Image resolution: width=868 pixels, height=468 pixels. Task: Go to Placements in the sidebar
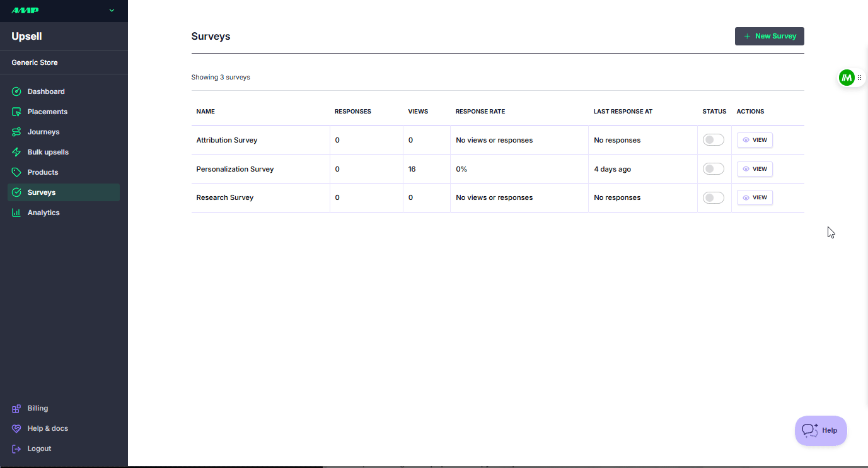coord(64,112)
